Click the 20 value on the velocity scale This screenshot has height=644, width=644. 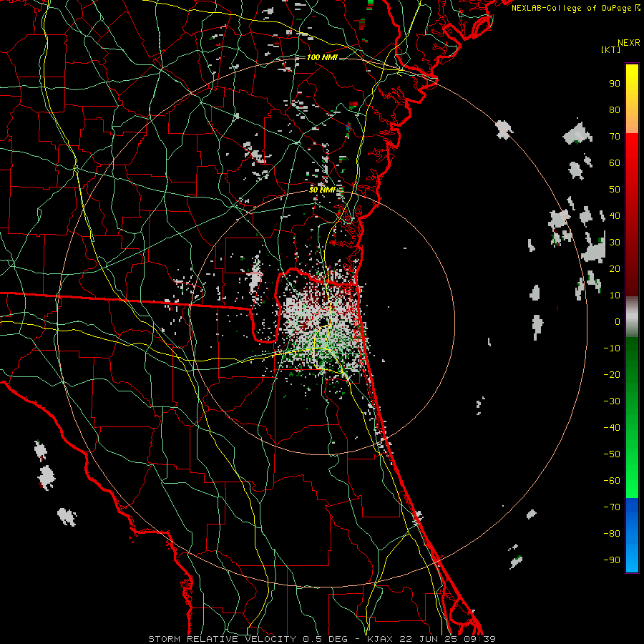pyautogui.click(x=615, y=268)
